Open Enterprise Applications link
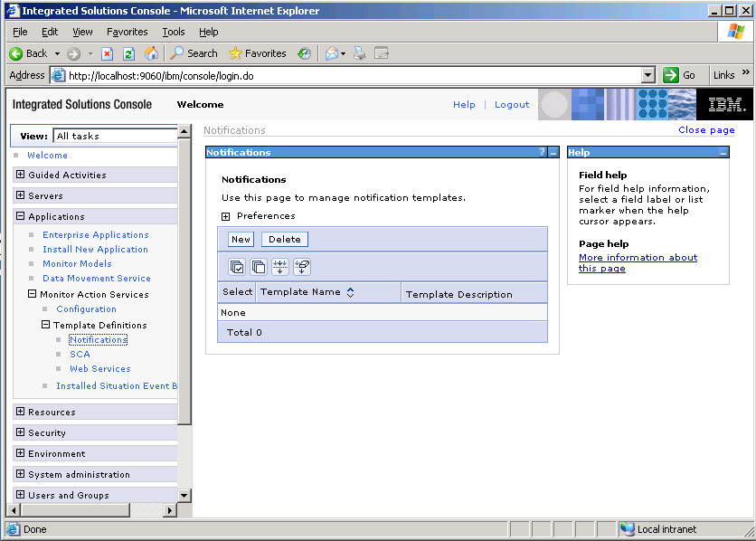Screen dimensions: 756x541 coord(96,235)
